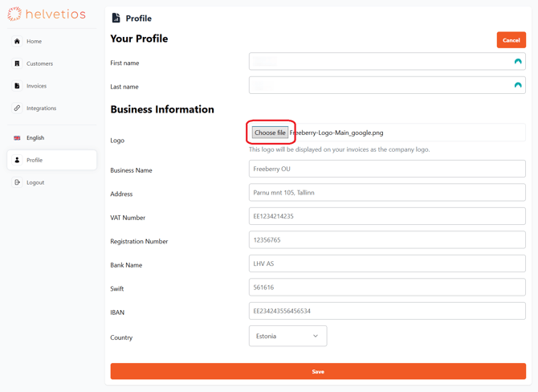
Task: Go to the Customers page
Action: [x=39, y=63]
